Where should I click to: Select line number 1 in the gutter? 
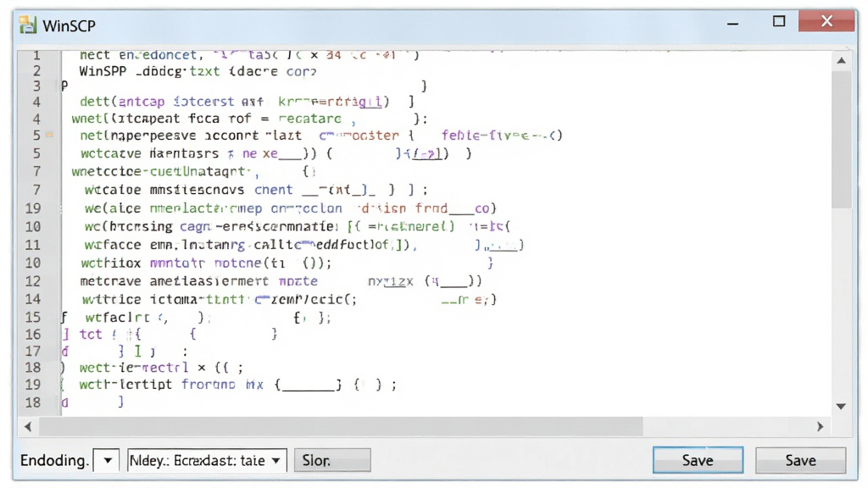tap(36, 55)
